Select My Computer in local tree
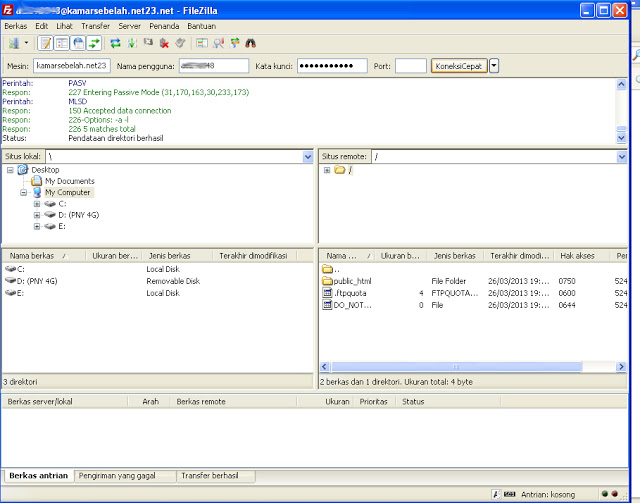Image resolution: width=640 pixels, height=503 pixels. point(67,192)
